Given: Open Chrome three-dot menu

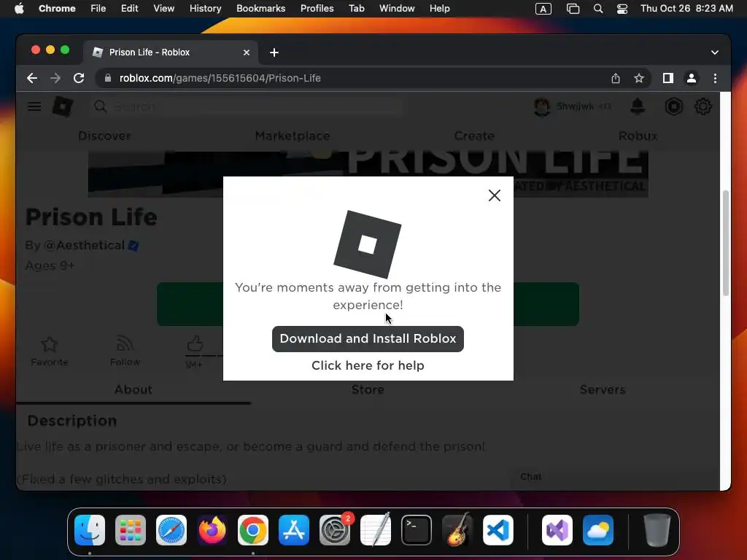Looking at the screenshot, I should [x=715, y=78].
